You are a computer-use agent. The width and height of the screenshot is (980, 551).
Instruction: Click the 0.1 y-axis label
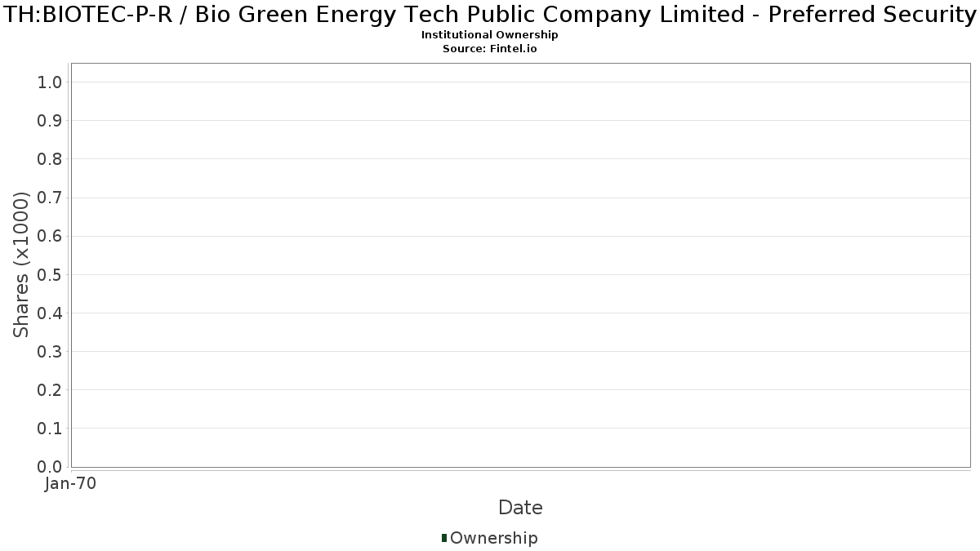click(50, 429)
